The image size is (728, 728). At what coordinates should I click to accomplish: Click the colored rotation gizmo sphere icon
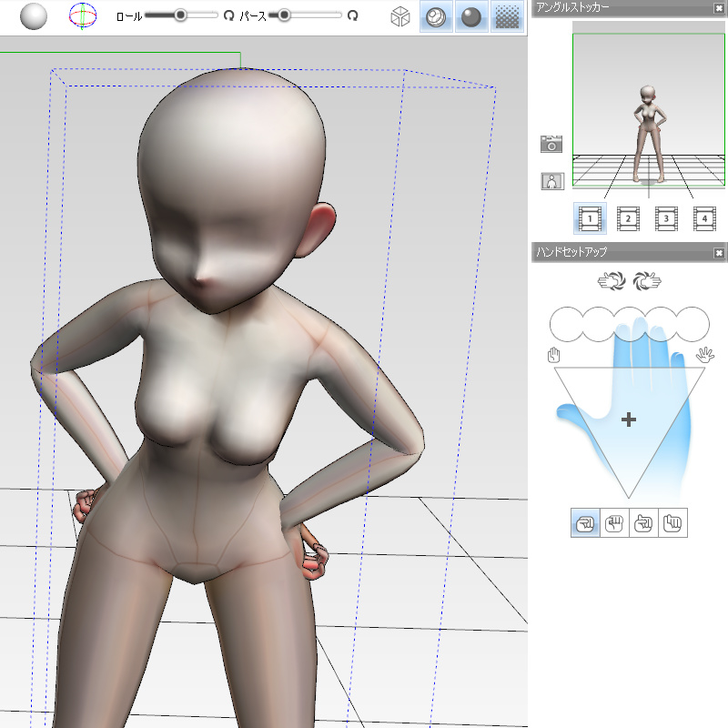(x=83, y=16)
